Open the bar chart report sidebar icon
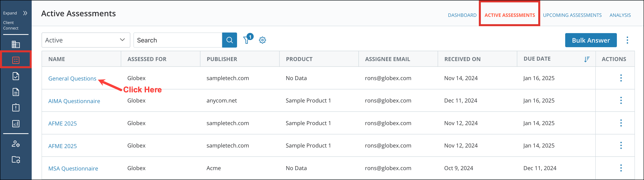 point(16,124)
